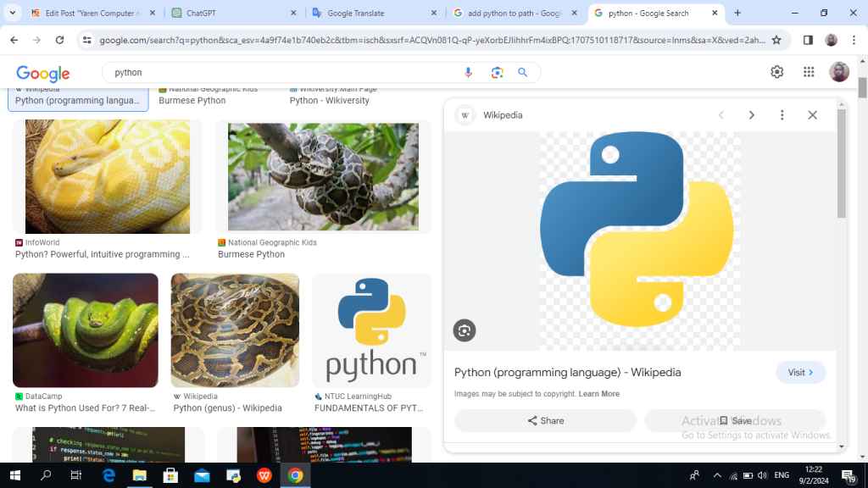Screen dimensions: 868x488
Task: Open volume control in system tray
Action: [x=762, y=475]
